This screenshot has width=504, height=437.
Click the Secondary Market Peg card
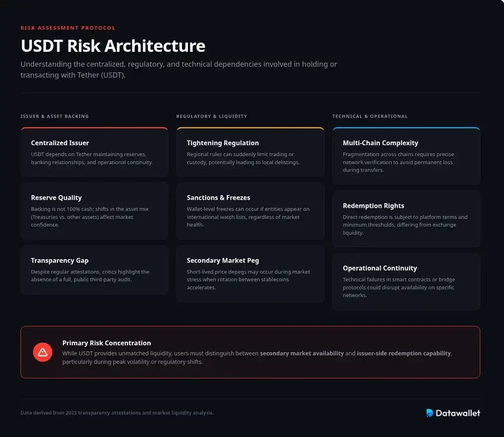[x=250, y=274]
